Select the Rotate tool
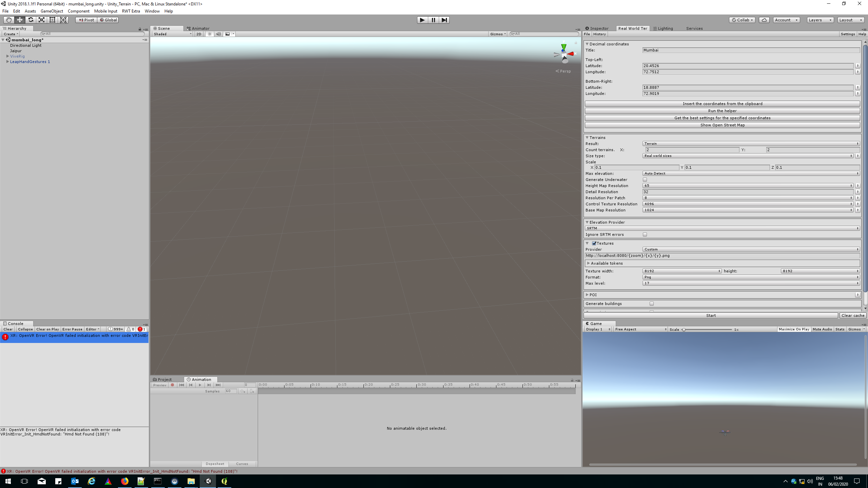The height and width of the screenshot is (488, 868). [x=31, y=20]
